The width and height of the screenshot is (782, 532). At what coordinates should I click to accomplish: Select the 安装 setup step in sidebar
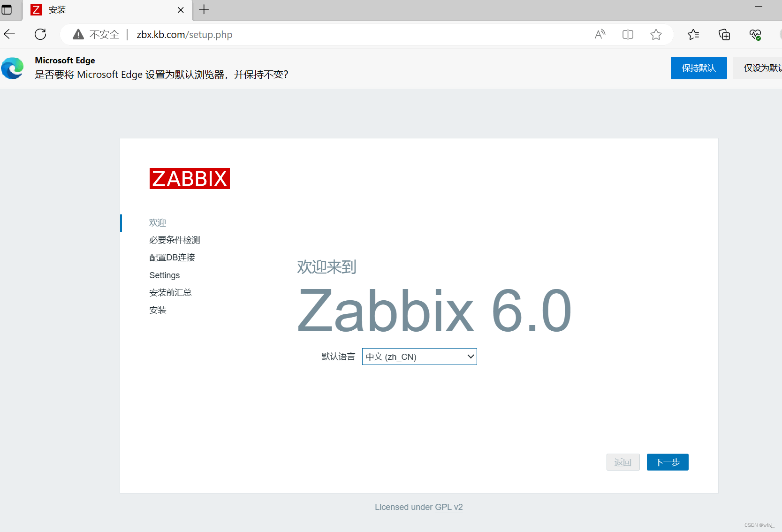coord(158,310)
